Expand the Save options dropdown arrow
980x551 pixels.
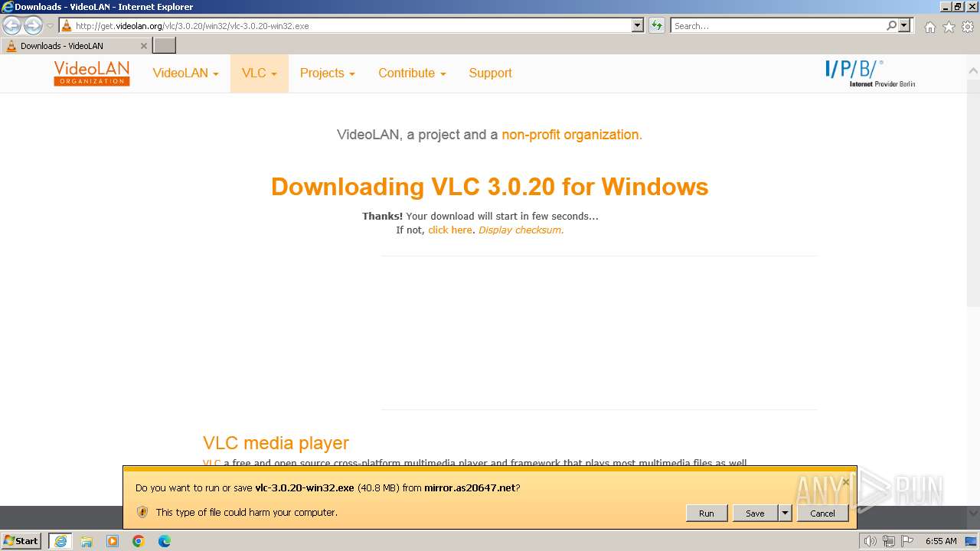(785, 514)
